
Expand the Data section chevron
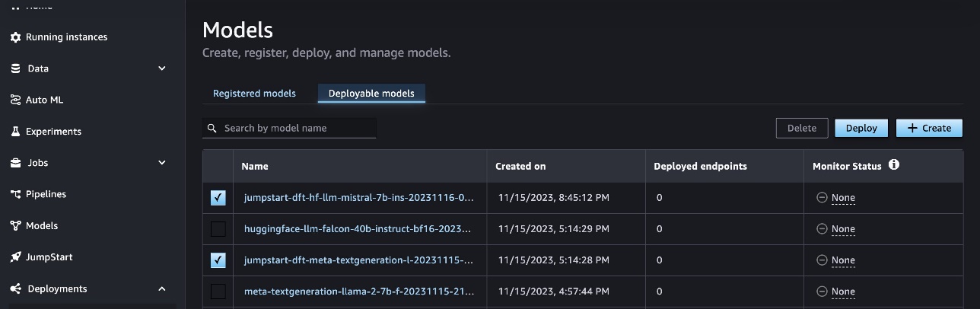pos(161,68)
